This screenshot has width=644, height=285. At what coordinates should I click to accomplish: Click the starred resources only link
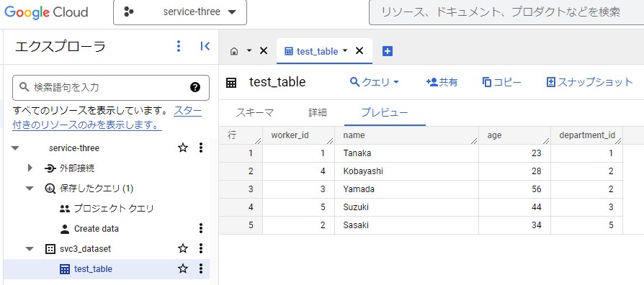tap(107, 118)
